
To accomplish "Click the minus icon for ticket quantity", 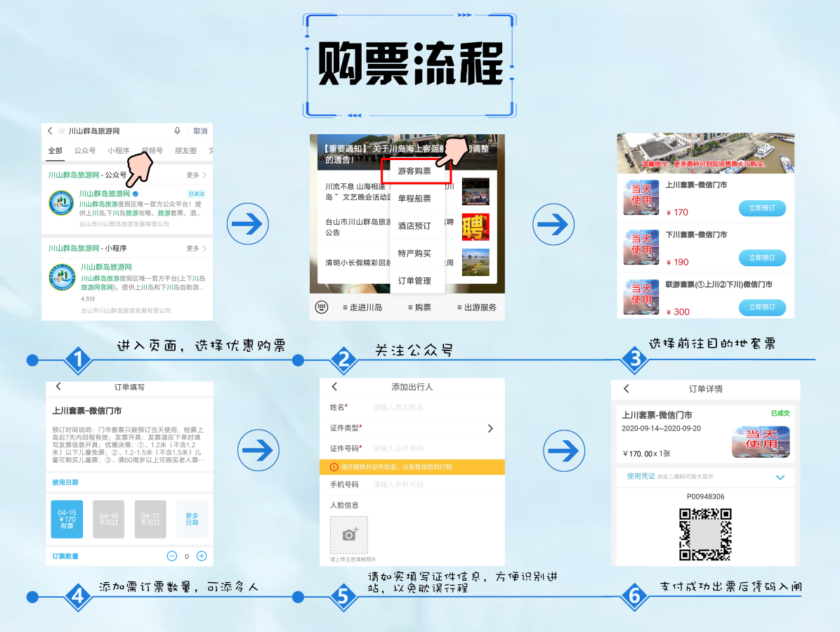I will pos(172,556).
